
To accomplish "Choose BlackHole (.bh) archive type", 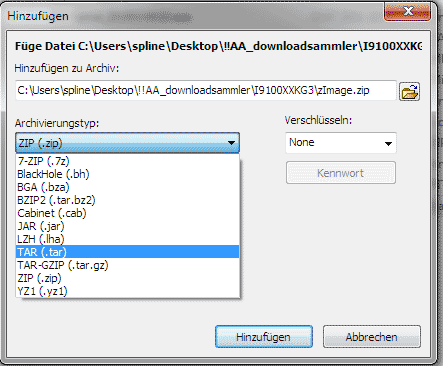I will [x=128, y=174].
